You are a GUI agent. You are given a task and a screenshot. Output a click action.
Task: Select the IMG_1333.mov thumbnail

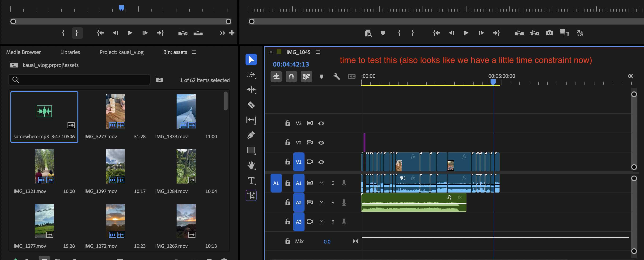(x=186, y=112)
